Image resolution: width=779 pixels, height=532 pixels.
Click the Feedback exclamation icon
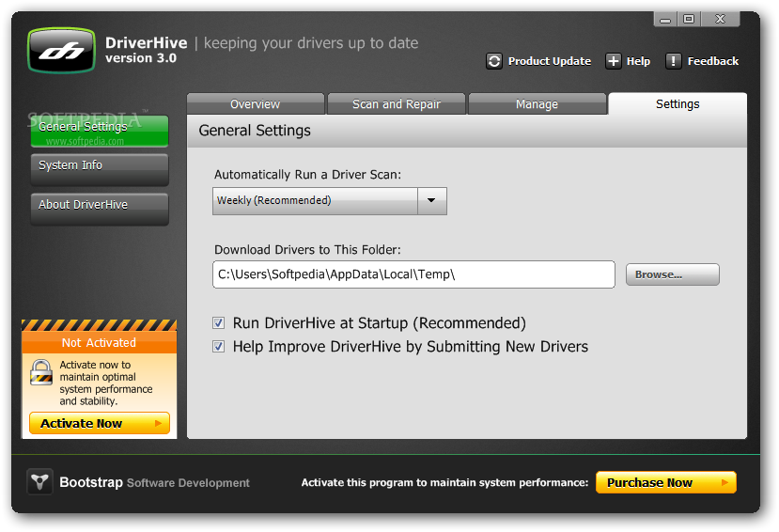tap(673, 61)
